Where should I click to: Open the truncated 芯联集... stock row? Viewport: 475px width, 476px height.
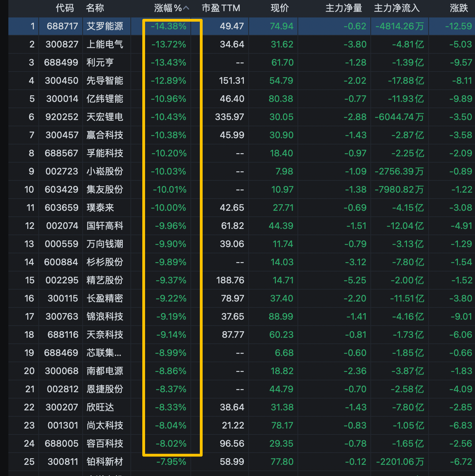pyautogui.click(x=104, y=353)
